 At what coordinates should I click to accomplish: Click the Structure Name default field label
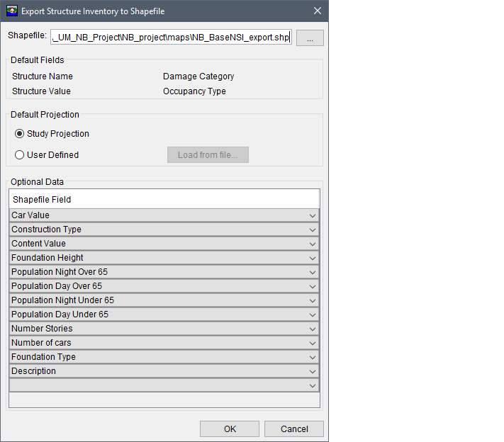click(43, 76)
